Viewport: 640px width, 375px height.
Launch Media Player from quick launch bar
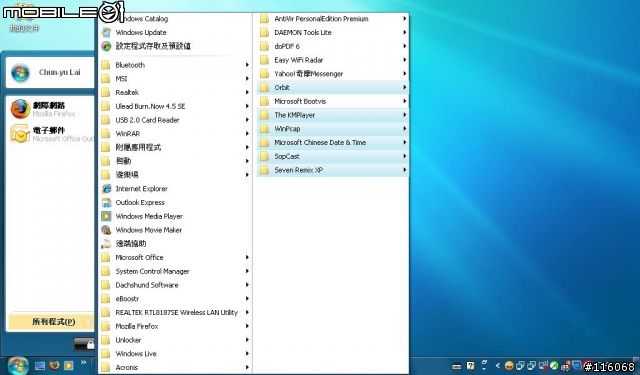(x=69, y=365)
